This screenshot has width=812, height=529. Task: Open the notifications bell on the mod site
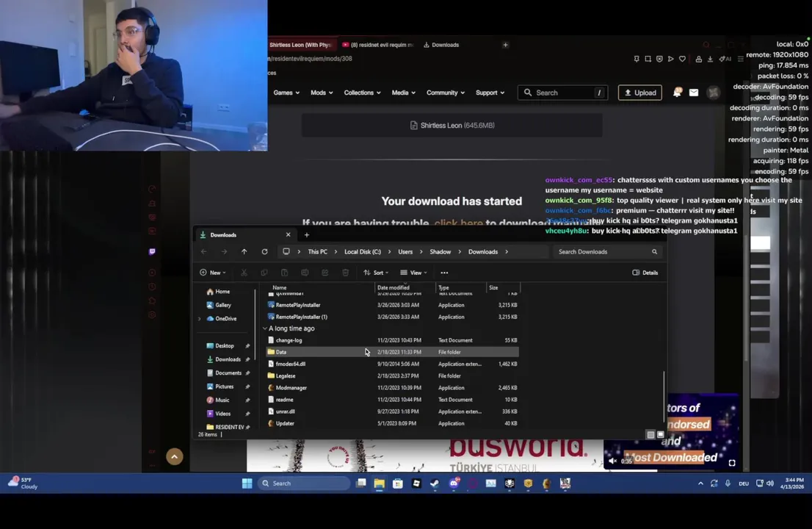pos(677,93)
